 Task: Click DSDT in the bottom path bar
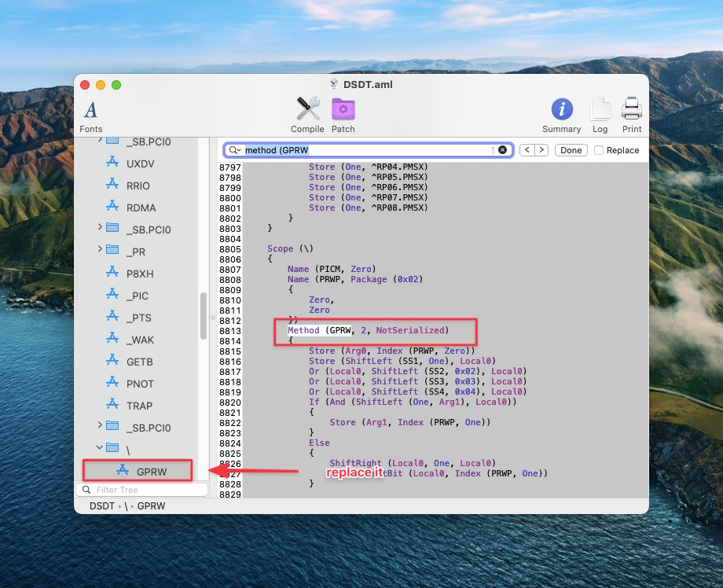(x=102, y=506)
